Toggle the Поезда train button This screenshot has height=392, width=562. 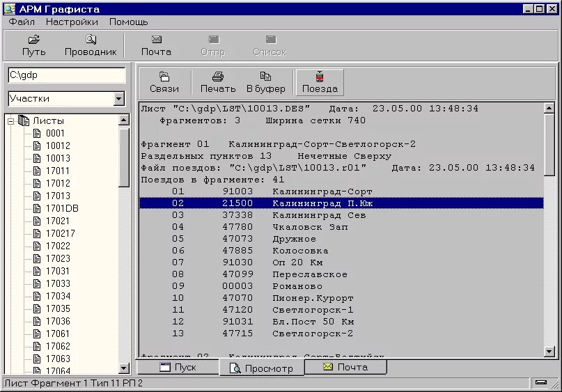pos(320,82)
